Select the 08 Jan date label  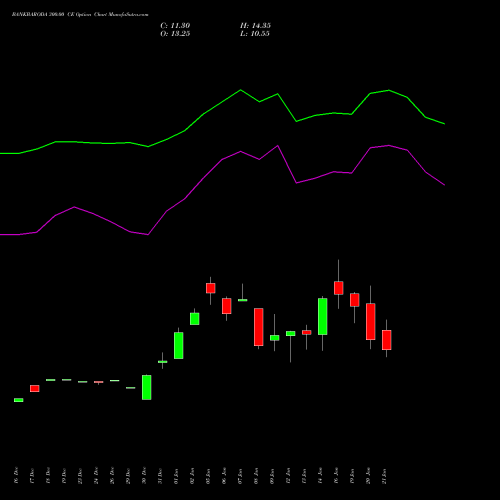[x=256, y=476]
